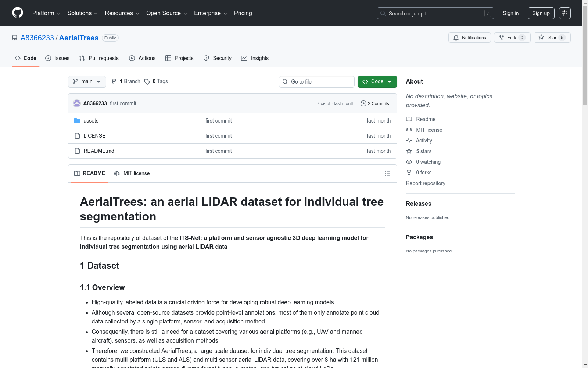Fork this repository
The width and height of the screenshot is (588, 368).
(x=512, y=38)
